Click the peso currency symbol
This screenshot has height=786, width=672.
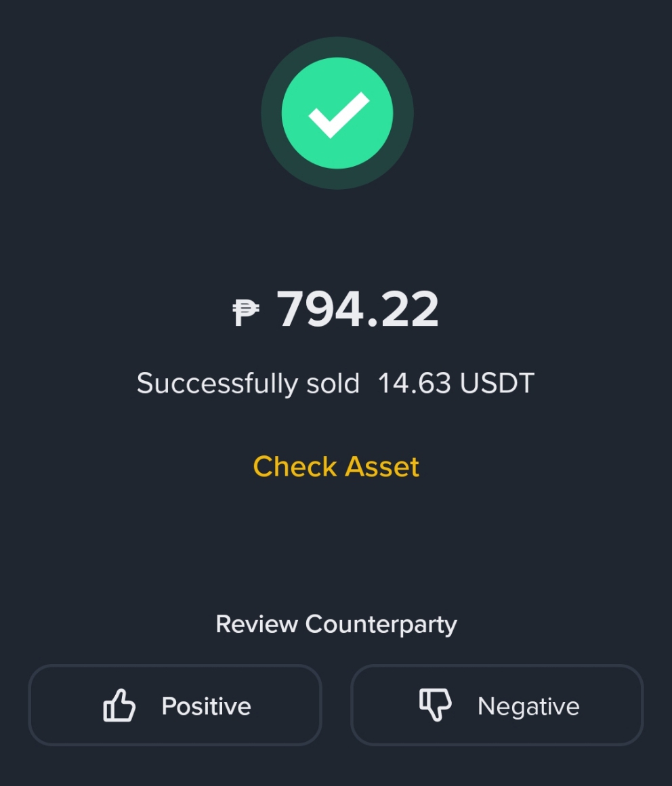(246, 312)
